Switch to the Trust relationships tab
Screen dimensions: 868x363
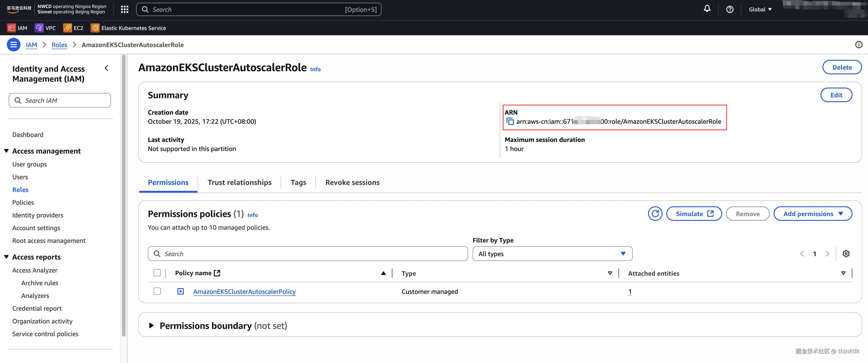click(x=239, y=182)
